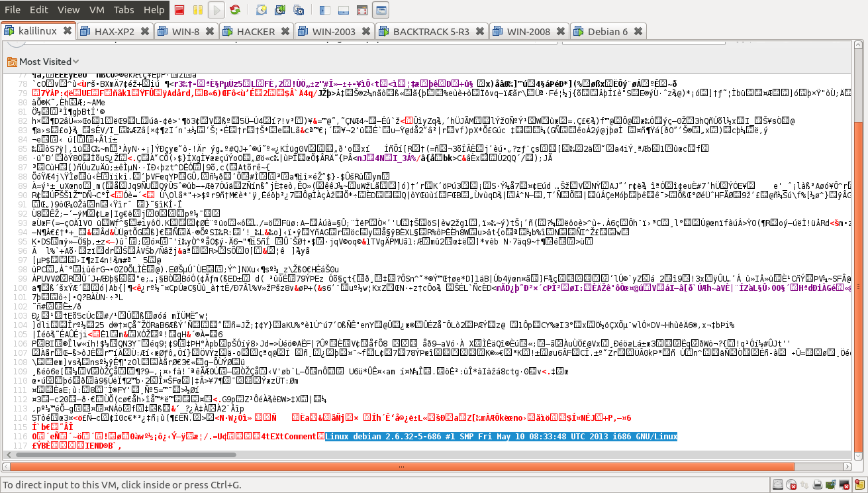Close the HACKER tab
Viewport: 868px width, 493px height.
285,31
